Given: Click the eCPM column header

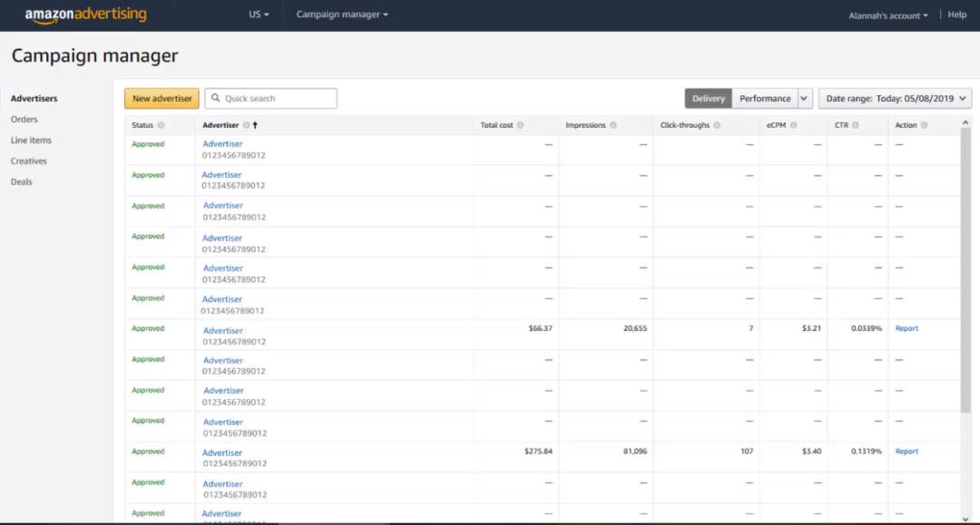Looking at the screenshot, I should 776,125.
